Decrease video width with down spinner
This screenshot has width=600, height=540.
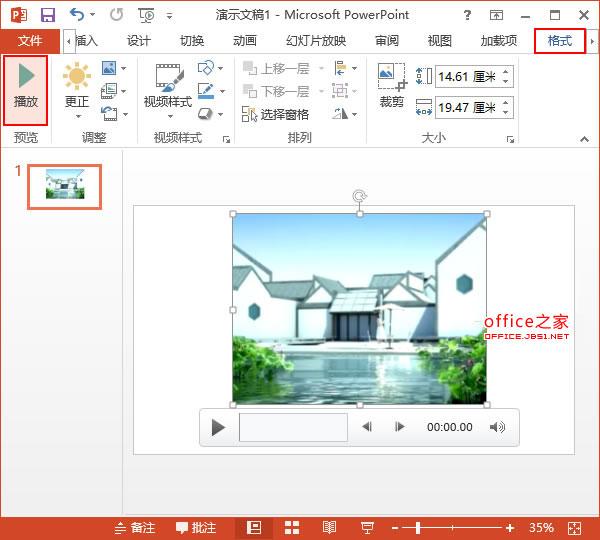(506, 112)
